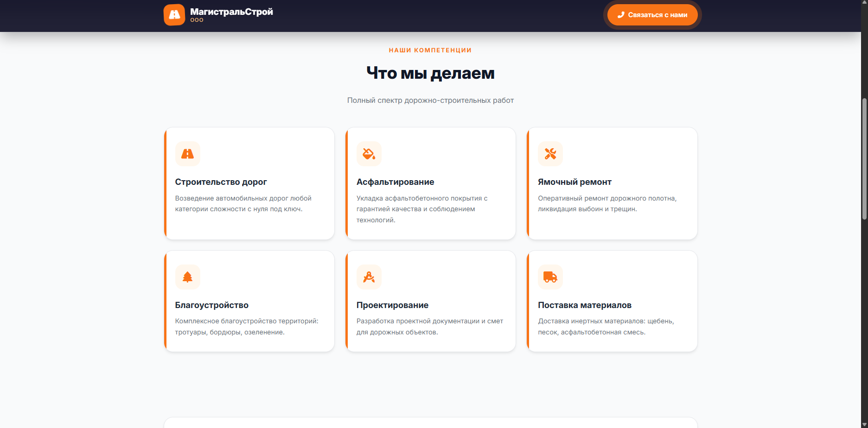Image resolution: width=868 pixels, height=428 pixels.
Task: Click the tools icon for Ямочный ремонт
Action: click(550, 154)
